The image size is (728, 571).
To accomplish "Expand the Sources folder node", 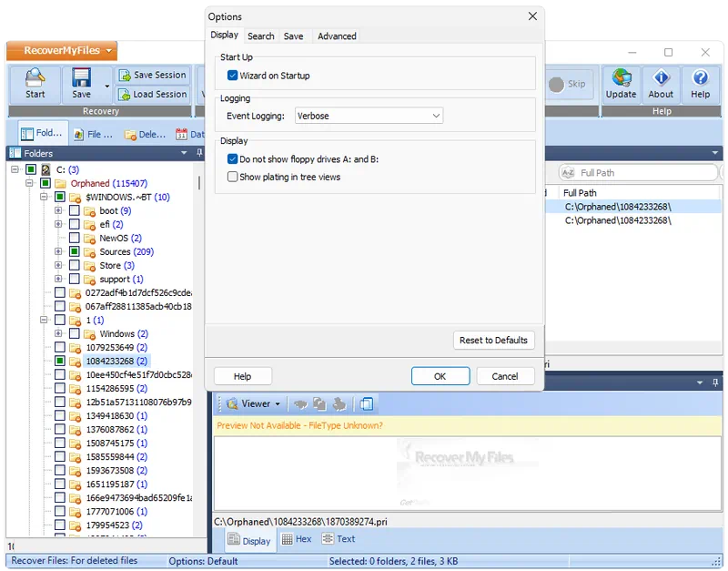I will click(x=58, y=251).
